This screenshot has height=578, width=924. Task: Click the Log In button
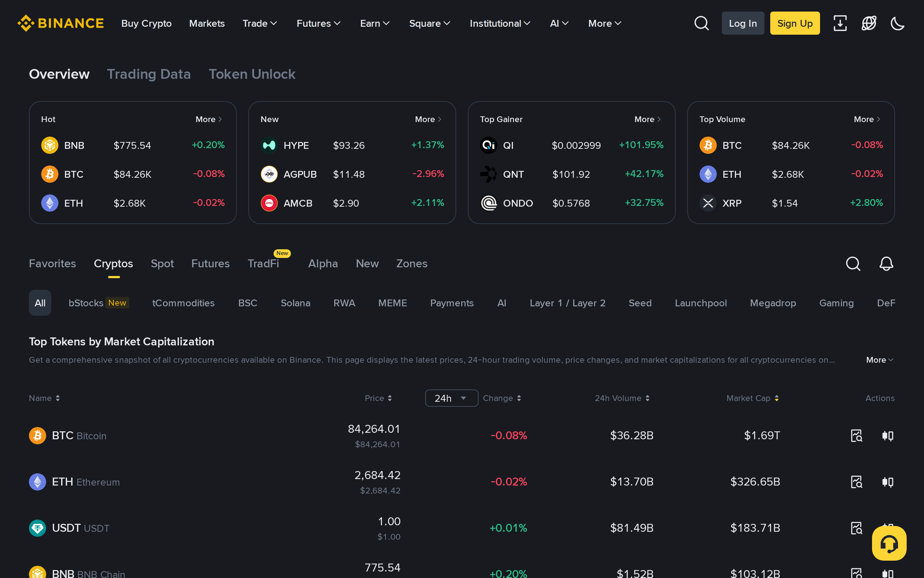click(743, 23)
